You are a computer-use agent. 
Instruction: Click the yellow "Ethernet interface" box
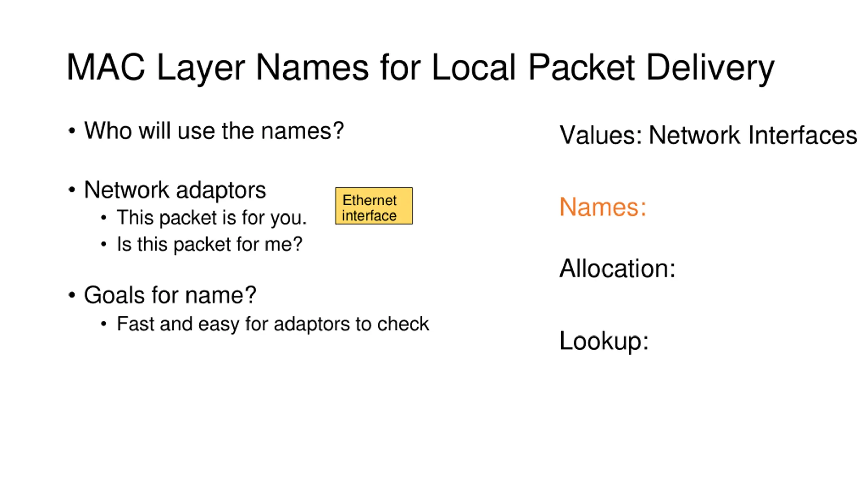[x=374, y=206]
